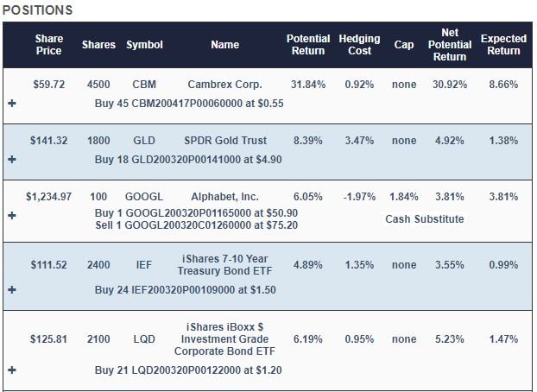The image size is (537, 392).
Task: Sort by Net Potential Return column
Action: pos(450,45)
